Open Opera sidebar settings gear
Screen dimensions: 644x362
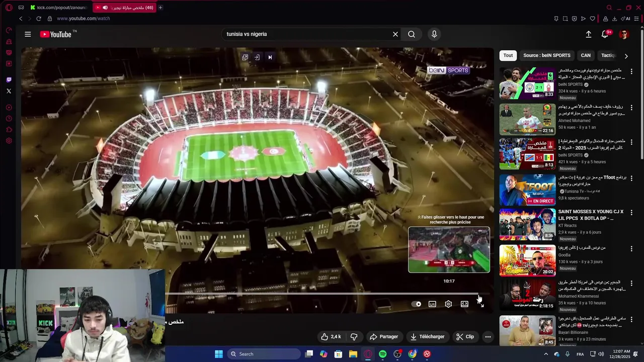click(x=9, y=141)
